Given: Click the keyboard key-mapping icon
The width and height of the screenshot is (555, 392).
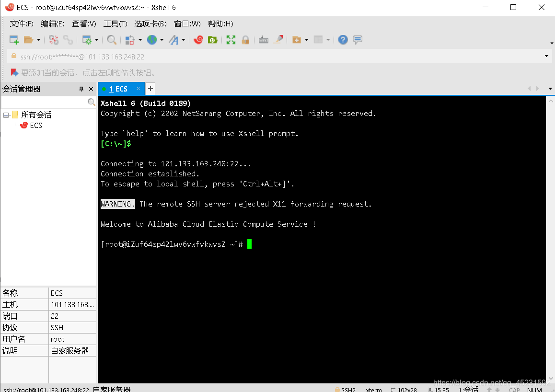Looking at the screenshot, I should click(263, 40).
